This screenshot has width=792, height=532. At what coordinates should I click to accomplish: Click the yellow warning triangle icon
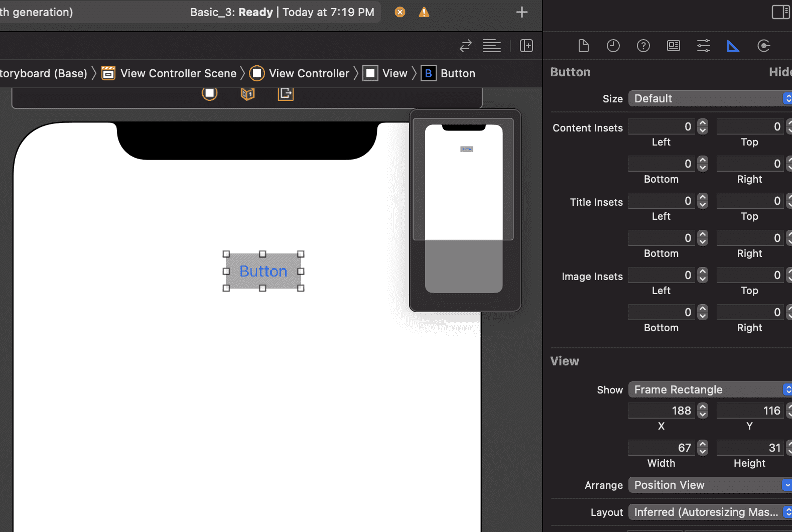point(424,12)
